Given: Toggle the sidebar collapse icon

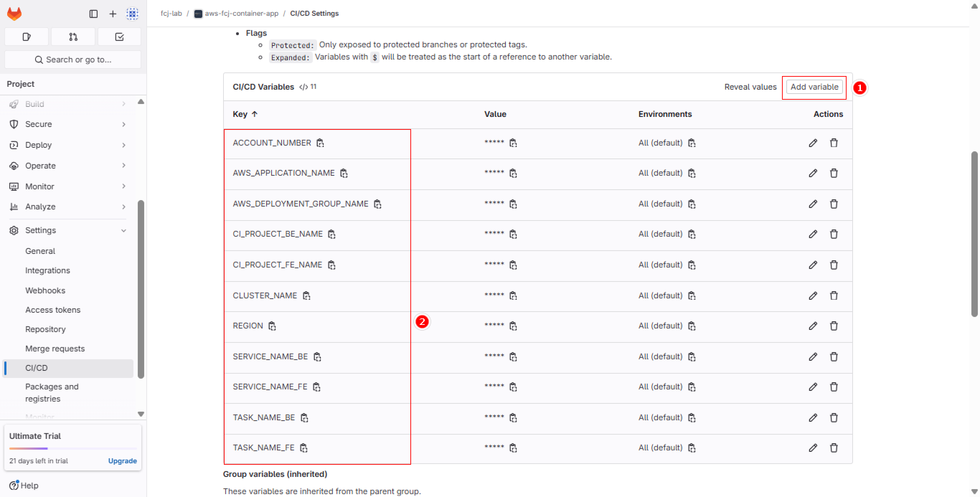Looking at the screenshot, I should pos(94,14).
